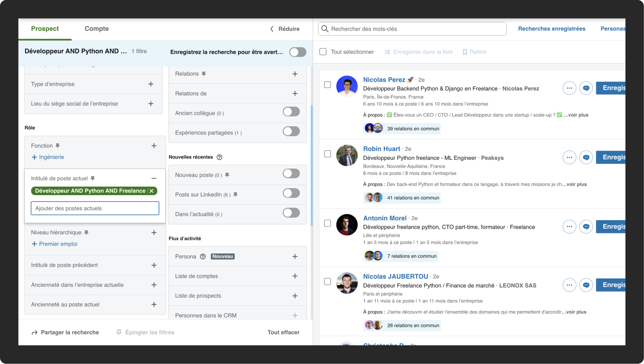
Task: Open Recherches enregistrées
Action: pyautogui.click(x=551, y=29)
